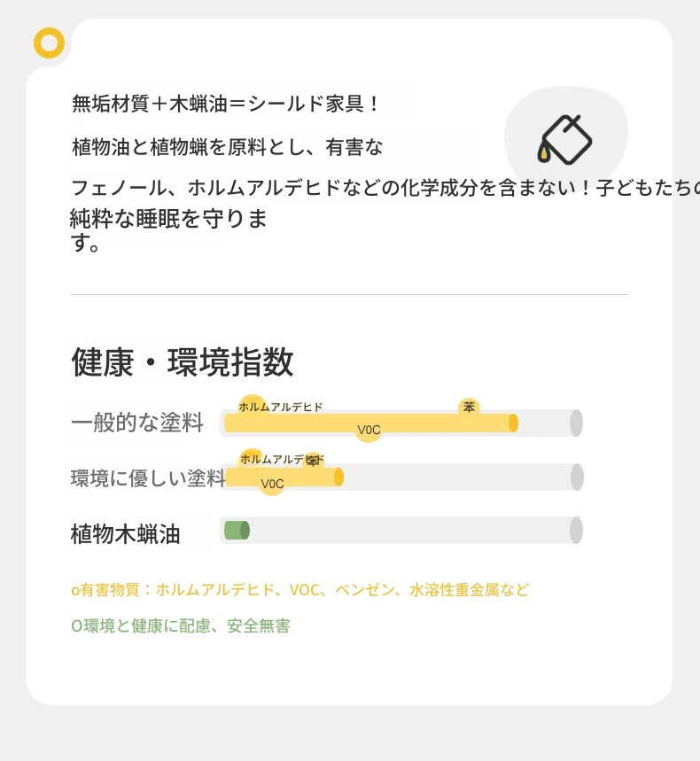The height and width of the screenshot is (761, 700).
Task: Click the green 安全無害 legend text
Action: pyautogui.click(x=181, y=625)
